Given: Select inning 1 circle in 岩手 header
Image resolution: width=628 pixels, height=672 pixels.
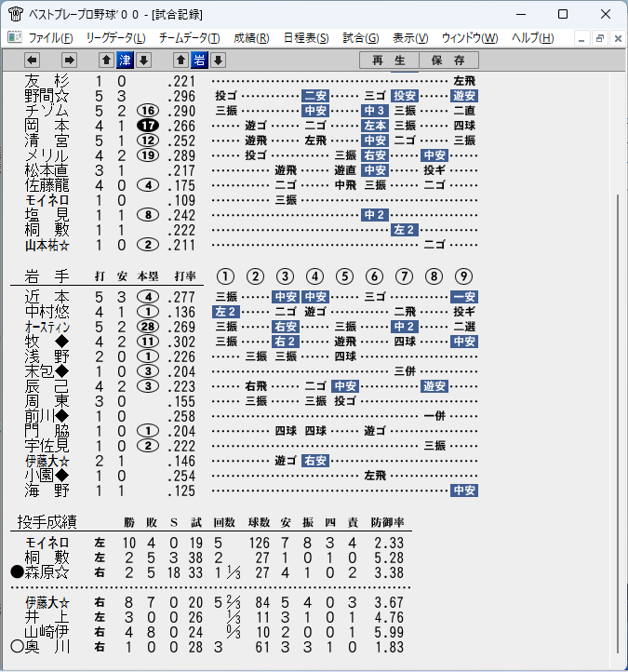Looking at the screenshot, I should [225, 276].
